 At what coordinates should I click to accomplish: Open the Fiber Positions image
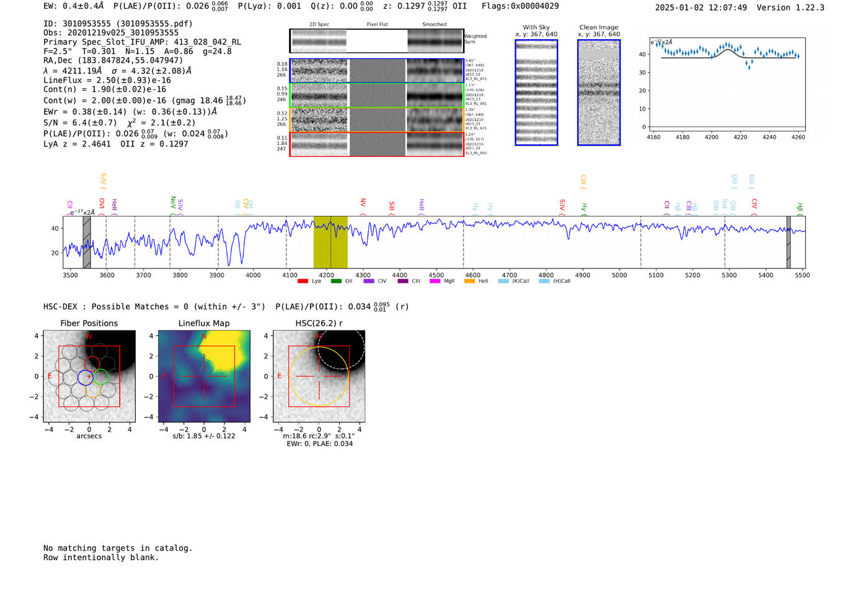tap(89, 376)
